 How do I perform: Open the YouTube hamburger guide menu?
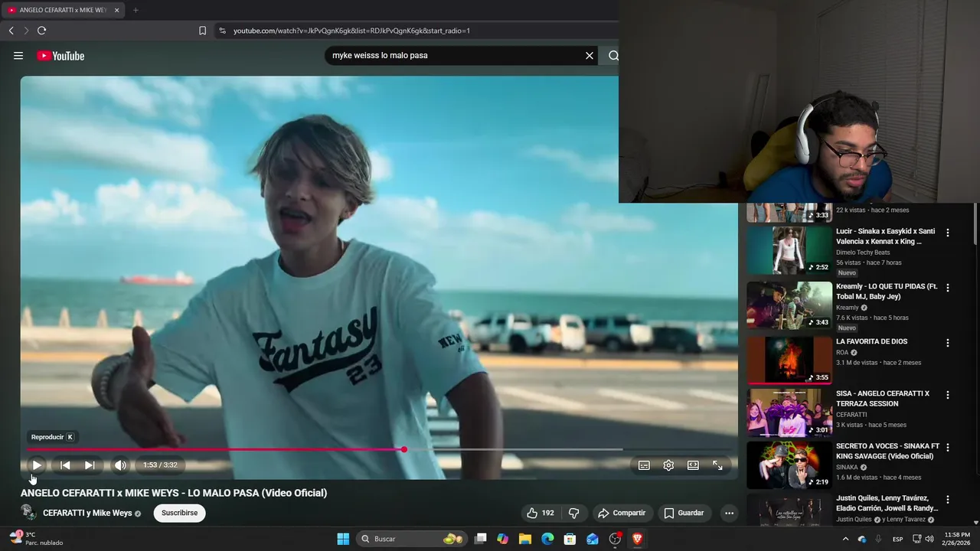[18, 56]
